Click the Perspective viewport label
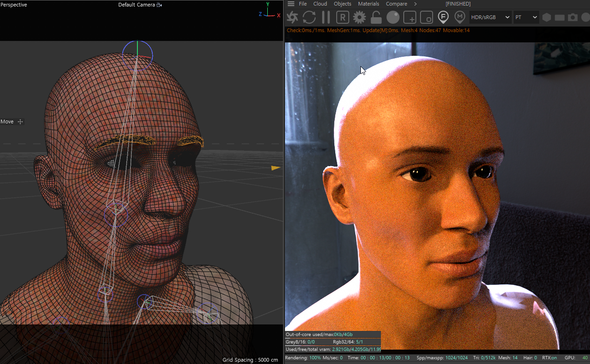590x364 pixels. tap(14, 5)
